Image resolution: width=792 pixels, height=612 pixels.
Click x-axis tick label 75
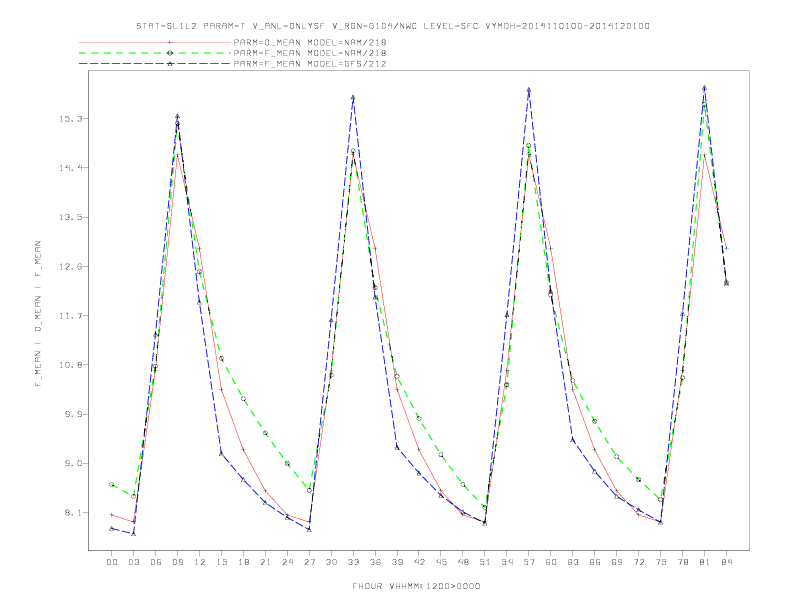661,562
